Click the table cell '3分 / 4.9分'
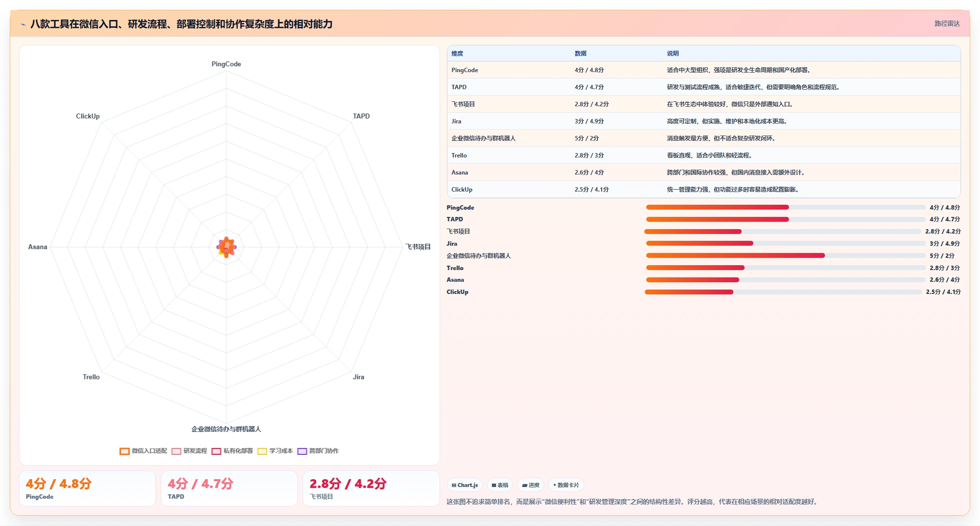The height and width of the screenshot is (526, 980). point(589,121)
